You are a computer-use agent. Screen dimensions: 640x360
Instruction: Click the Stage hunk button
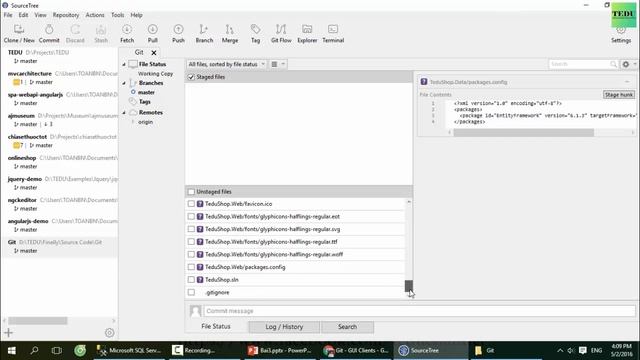619,95
